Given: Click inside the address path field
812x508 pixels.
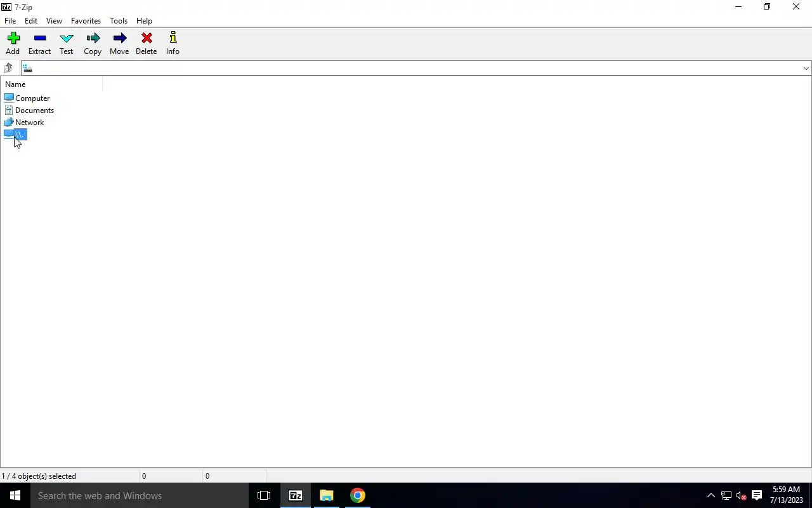Looking at the screenshot, I should [416, 69].
